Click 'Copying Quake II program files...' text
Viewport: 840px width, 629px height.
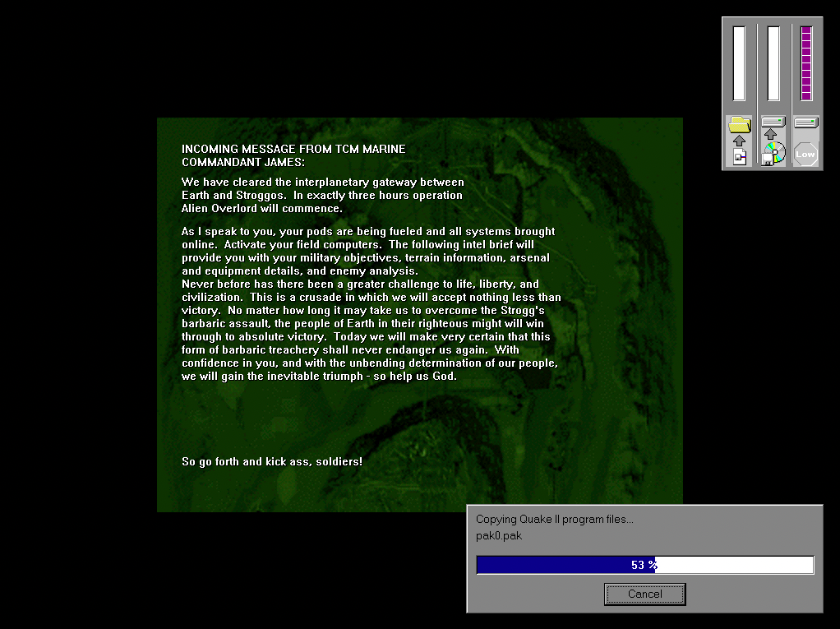click(555, 519)
